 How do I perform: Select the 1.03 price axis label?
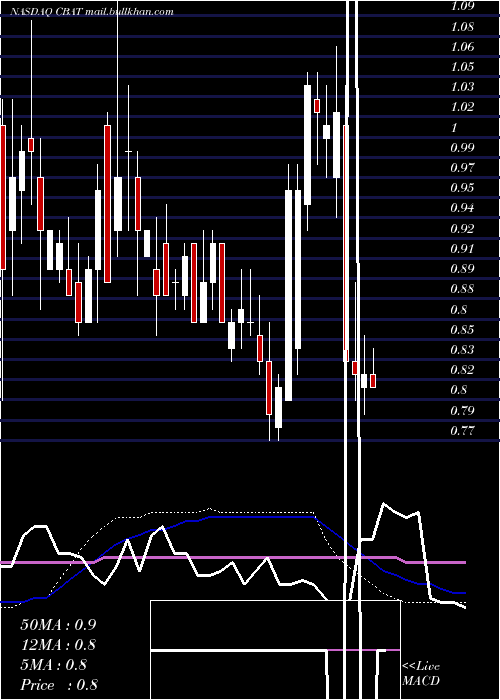click(x=462, y=87)
